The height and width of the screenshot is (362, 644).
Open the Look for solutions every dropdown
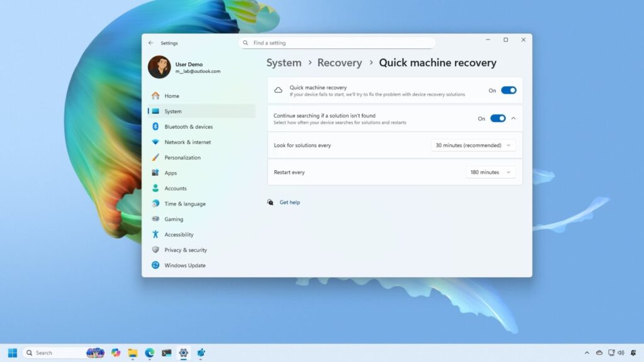pos(473,145)
